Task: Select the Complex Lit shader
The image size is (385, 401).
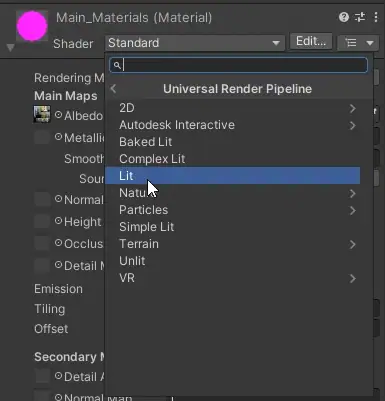Action: coord(233,159)
